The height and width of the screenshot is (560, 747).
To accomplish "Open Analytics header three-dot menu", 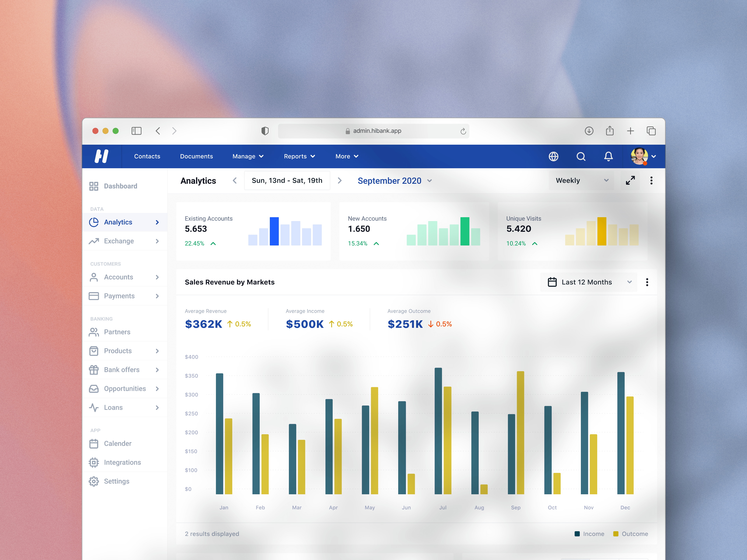I will tap(651, 181).
